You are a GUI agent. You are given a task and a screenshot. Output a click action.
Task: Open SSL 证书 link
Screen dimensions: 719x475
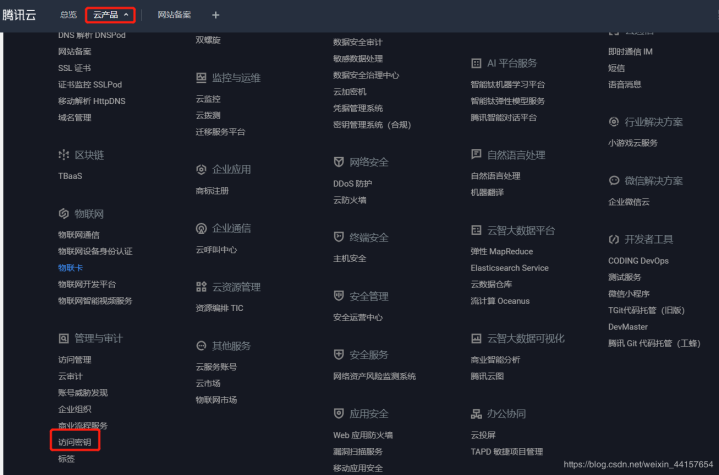[x=75, y=68]
